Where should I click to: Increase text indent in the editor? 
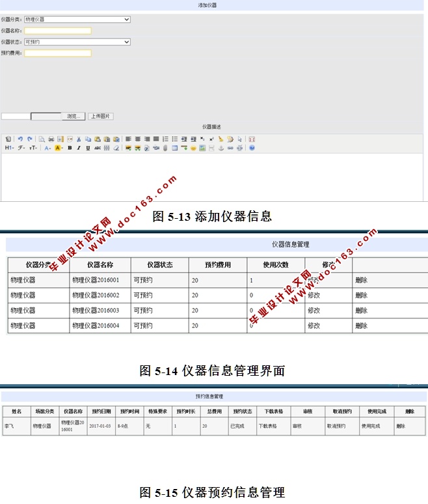coord(184,139)
